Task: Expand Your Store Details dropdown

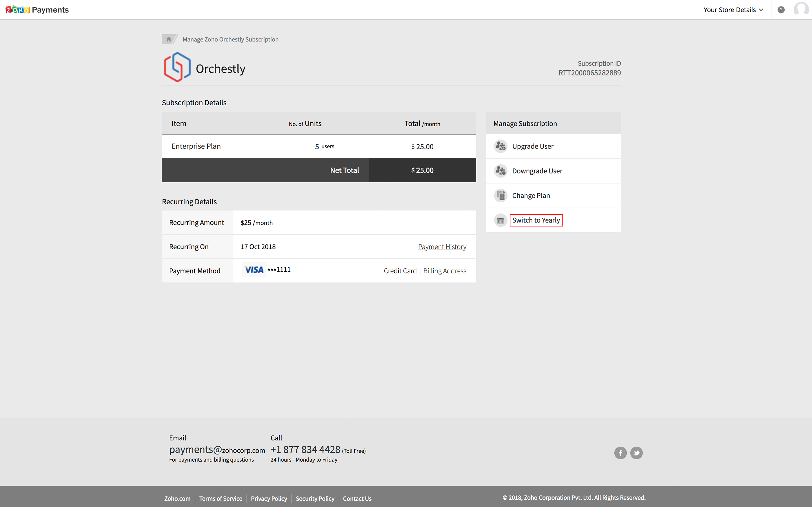Action: [733, 10]
